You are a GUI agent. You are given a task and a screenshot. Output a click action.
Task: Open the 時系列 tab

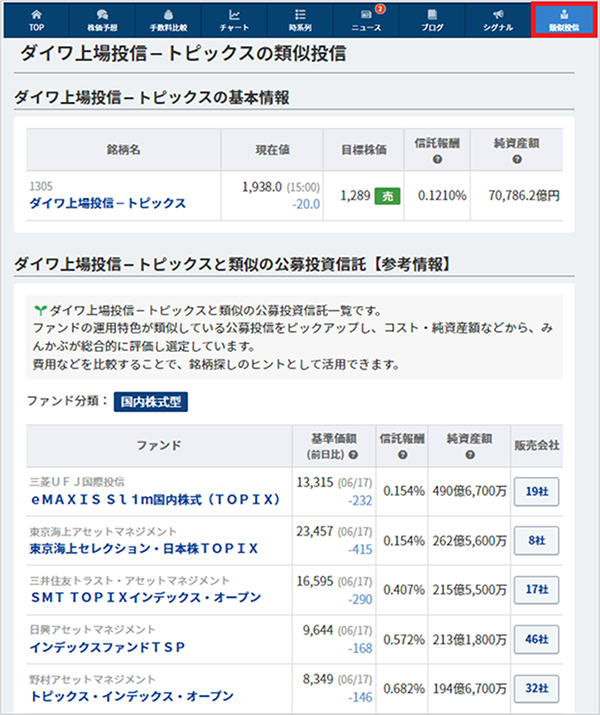click(300, 21)
